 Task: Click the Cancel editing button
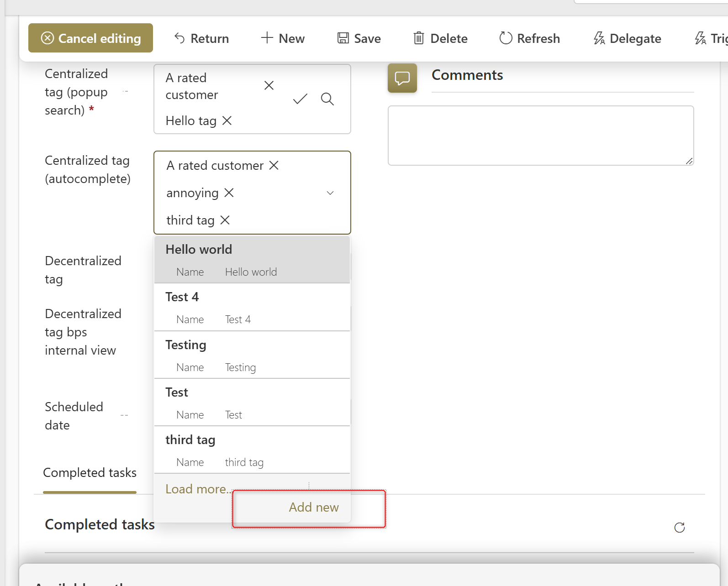[x=90, y=38]
